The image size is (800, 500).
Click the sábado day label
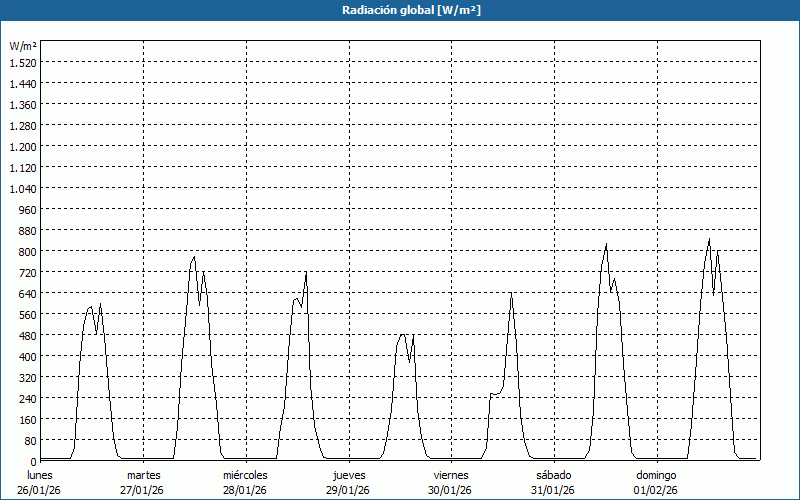553,475
